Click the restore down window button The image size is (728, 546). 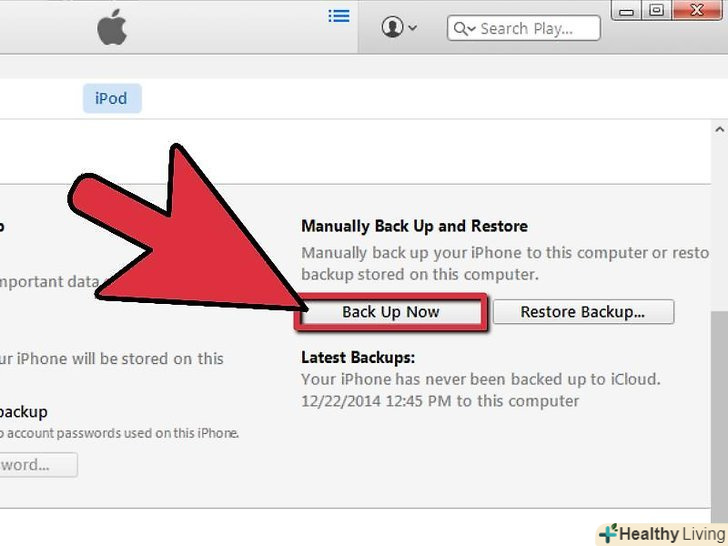656,10
